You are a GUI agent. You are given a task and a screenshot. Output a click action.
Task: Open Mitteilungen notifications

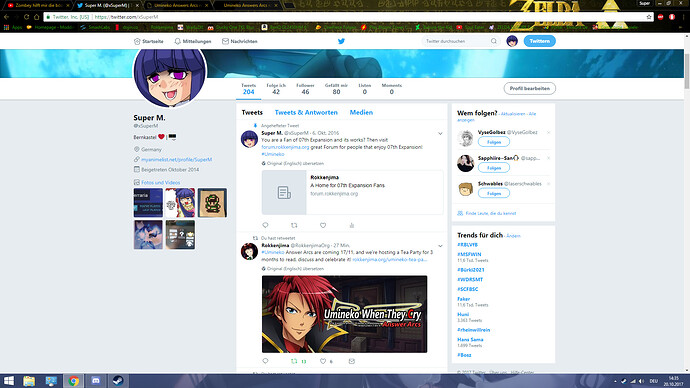(193, 41)
